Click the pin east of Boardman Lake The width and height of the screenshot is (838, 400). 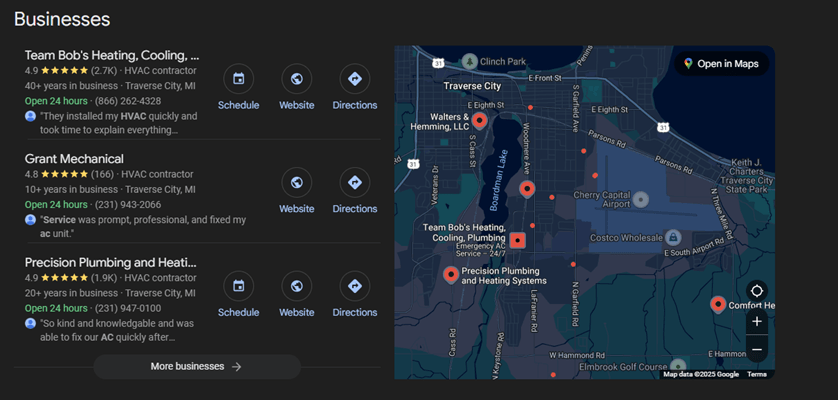tap(527, 189)
